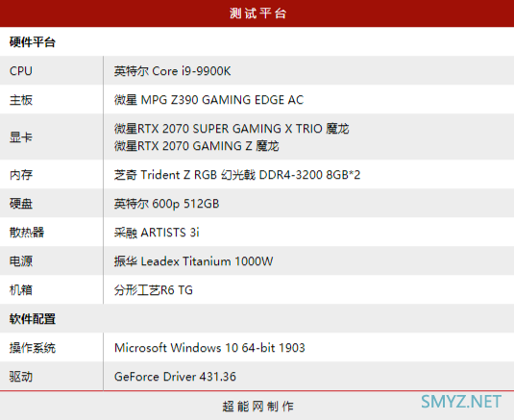514x420 pixels.
Task: Click the 硬盘 row label
Action: (21, 204)
